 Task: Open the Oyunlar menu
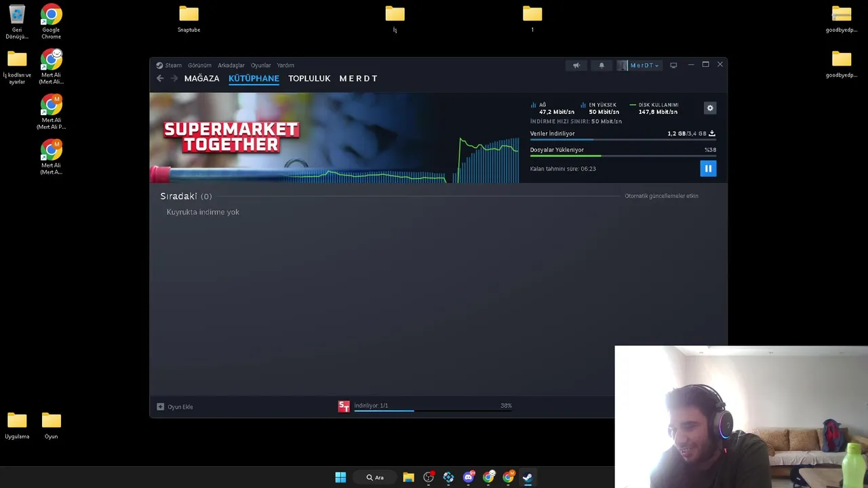click(x=261, y=66)
